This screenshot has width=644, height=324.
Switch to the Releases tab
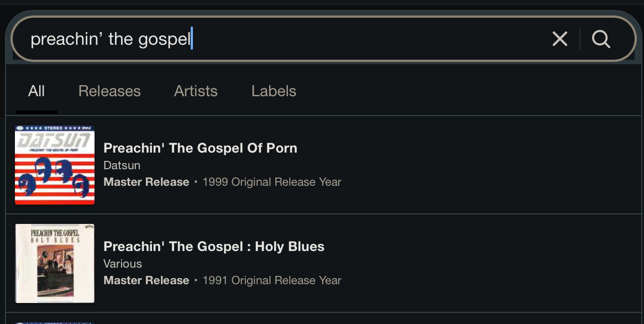point(109,91)
